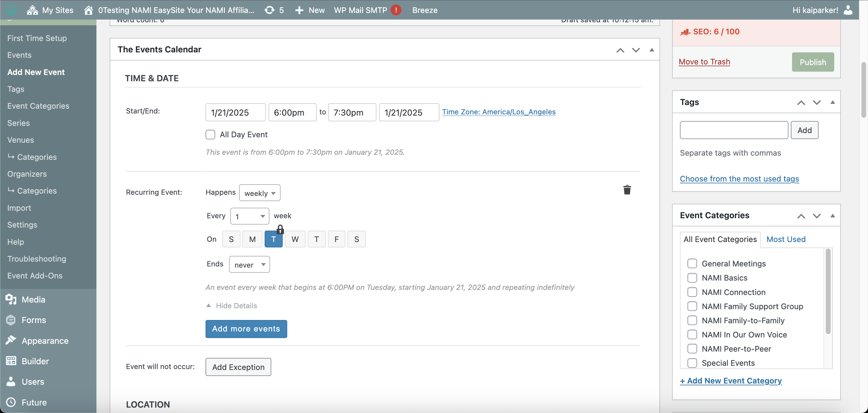This screenshot has width=868, height=413.
Task: Open the Media library icon in sidebar
Action: 11,299
